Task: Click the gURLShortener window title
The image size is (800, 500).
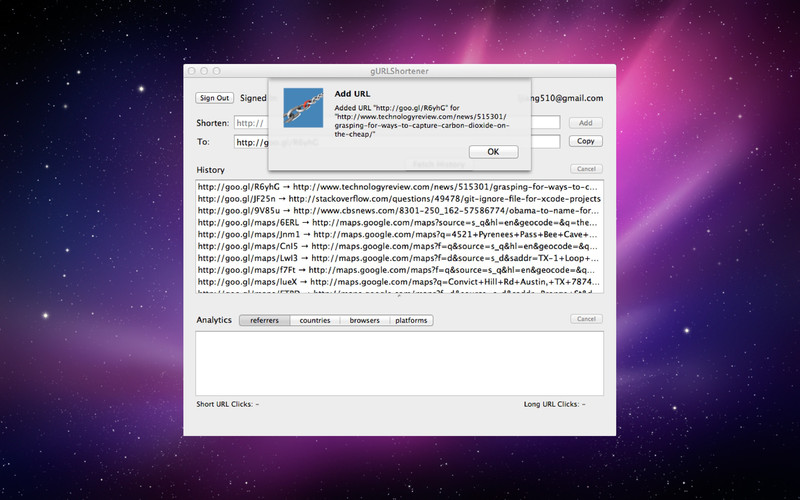Action: point(399,71)
